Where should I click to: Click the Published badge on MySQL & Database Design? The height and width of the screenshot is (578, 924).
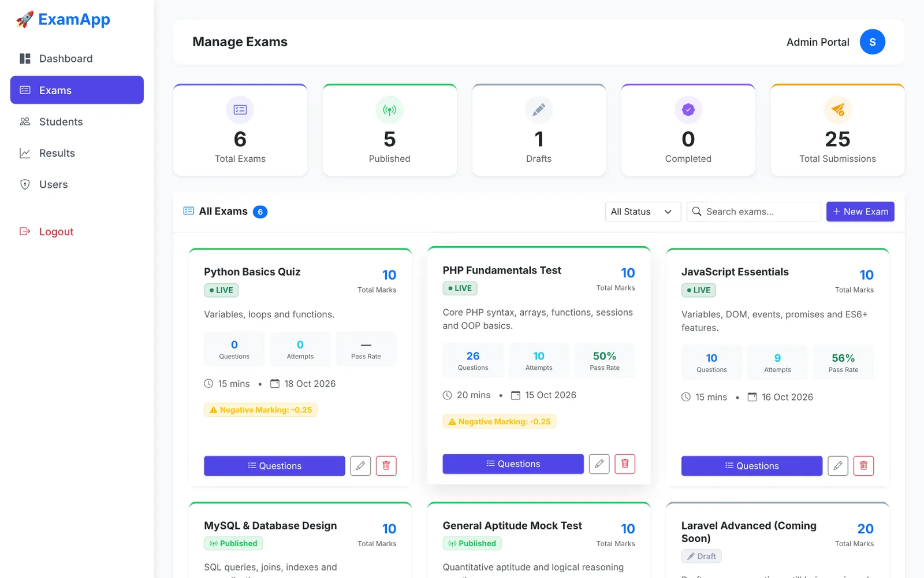pos(233,543)
